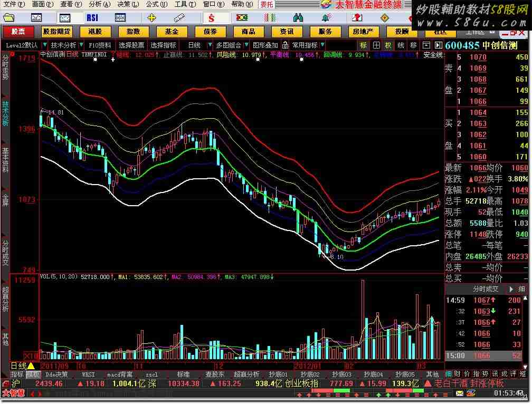Viewport: 532px width, 404px height.
Task: Toggle the 线 drawing line button
Action: click(x=401, y=45)
